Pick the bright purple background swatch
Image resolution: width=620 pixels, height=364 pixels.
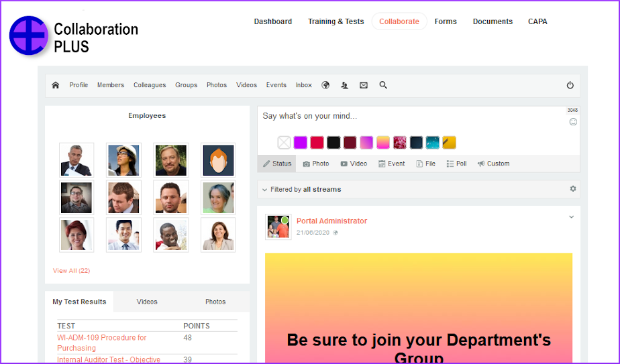[x=301, y=142]
